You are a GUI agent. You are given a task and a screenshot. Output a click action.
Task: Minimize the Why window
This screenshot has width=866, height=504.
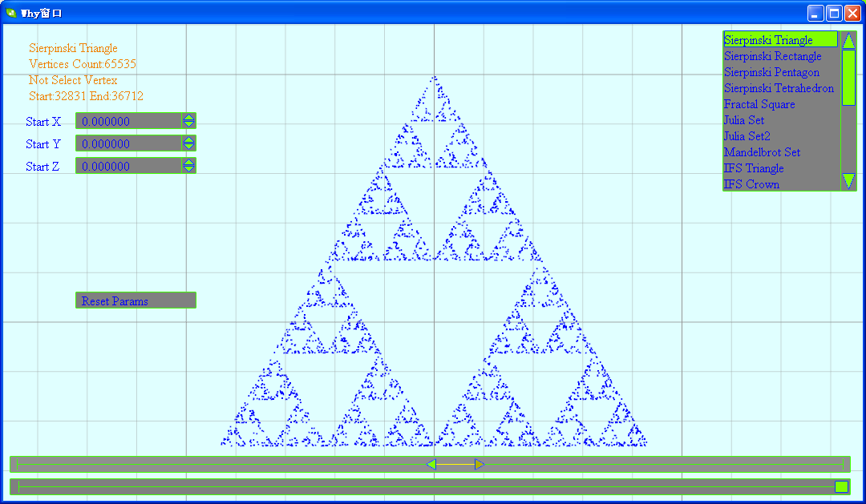point(815,14)
